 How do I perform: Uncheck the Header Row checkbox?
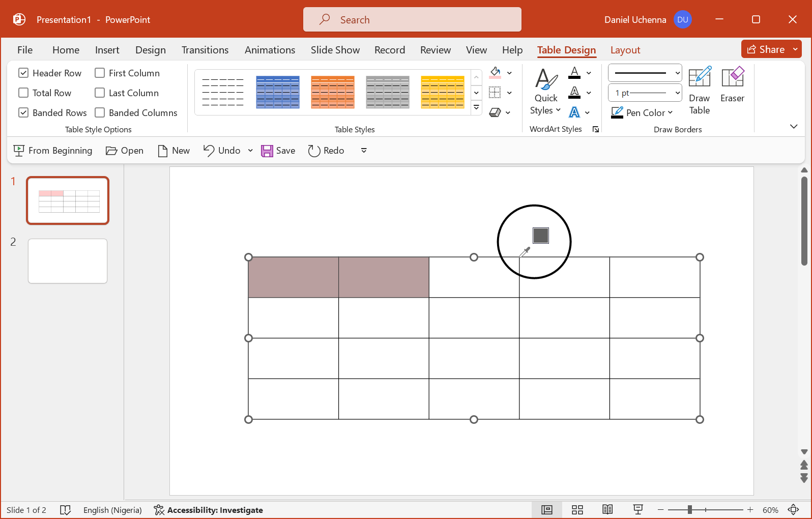click(23, 73)
